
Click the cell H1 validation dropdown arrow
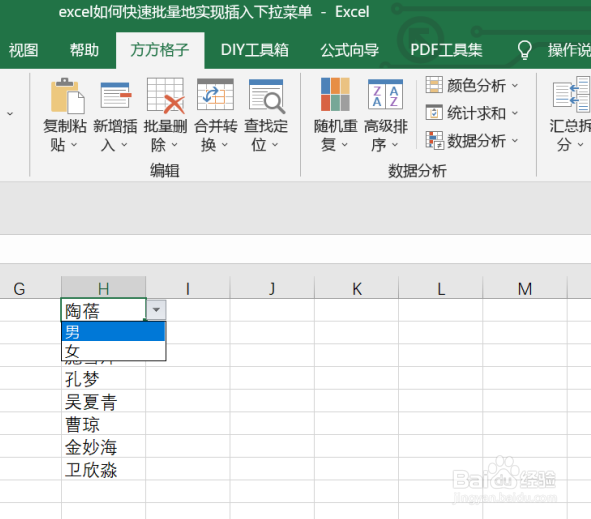click(x=156, y=310)
